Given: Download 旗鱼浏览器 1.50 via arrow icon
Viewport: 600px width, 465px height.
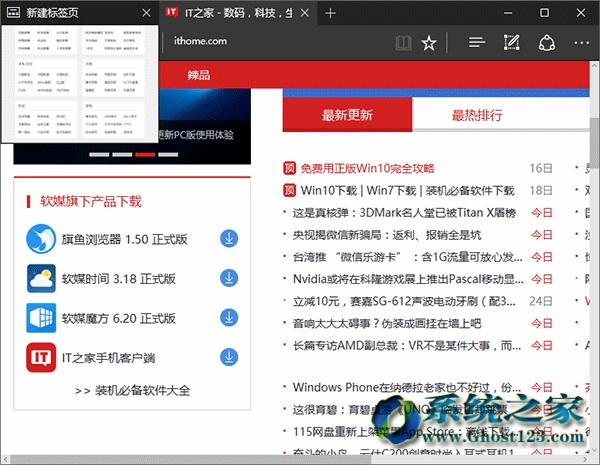Looking at the screenshot, I should pyautogui.click(x=229, y=238).
